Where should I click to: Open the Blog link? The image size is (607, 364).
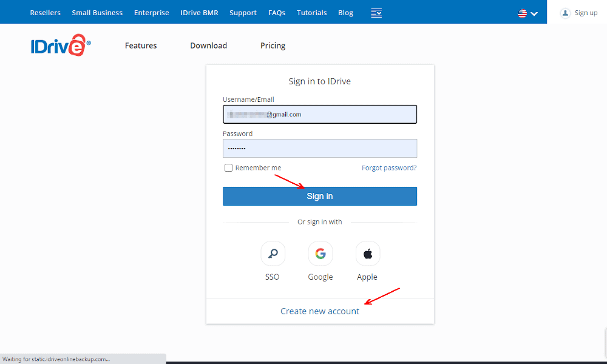click(x=346, y=13)
